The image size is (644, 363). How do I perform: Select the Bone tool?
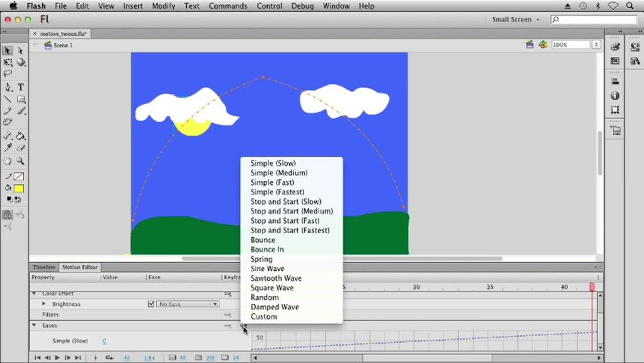(x=8, y=136)
